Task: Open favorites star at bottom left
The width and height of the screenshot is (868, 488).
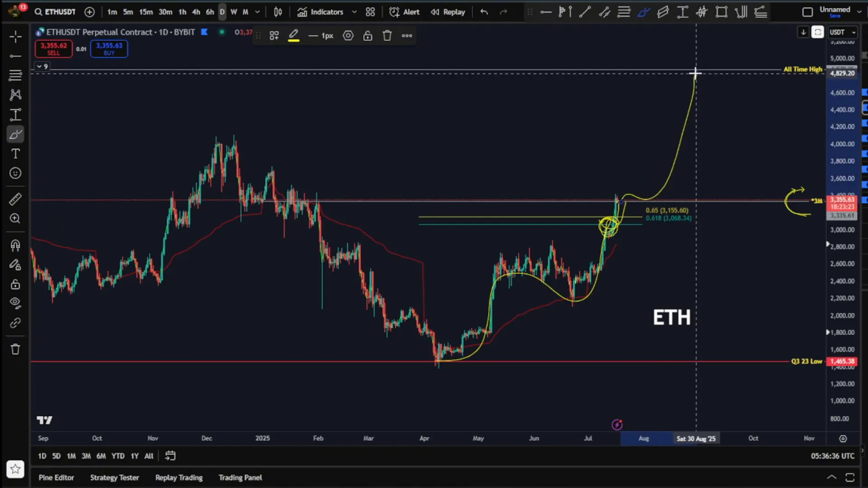Action: pyautogui.click(x=15, y=469)
